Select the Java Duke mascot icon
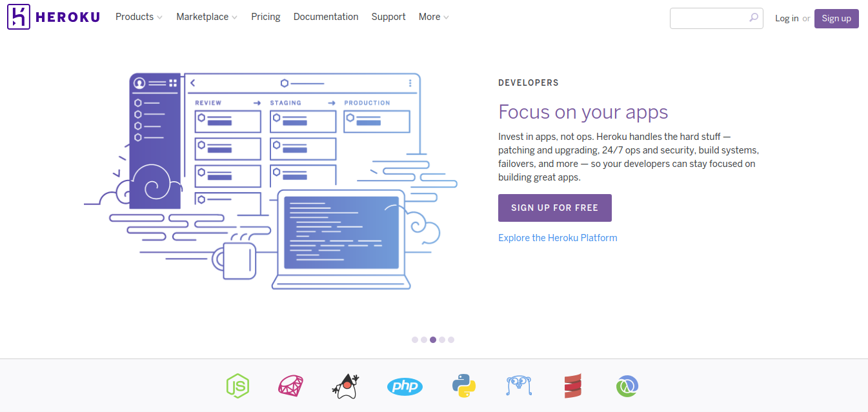The image size is (868, 412). tap(345, 386)
